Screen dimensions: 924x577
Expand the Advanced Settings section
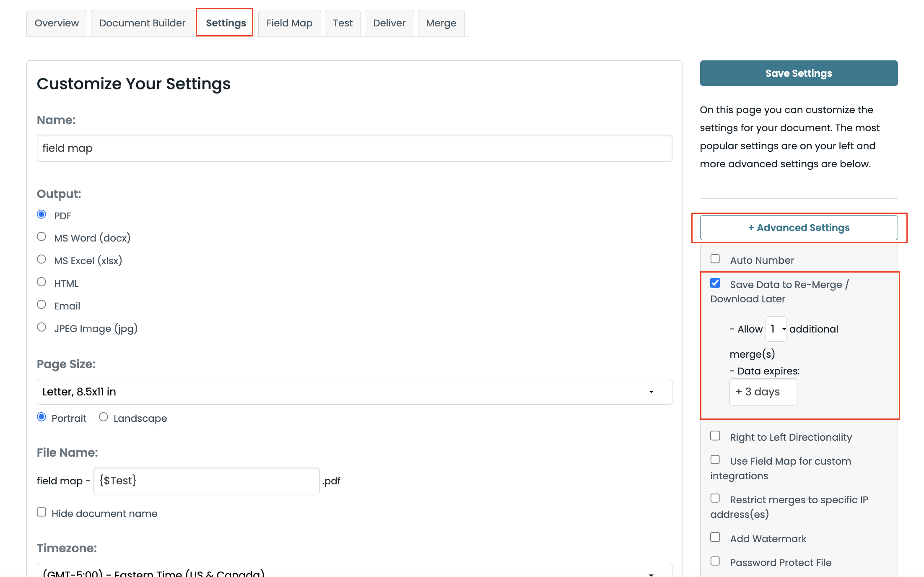(x=799, y=228)
